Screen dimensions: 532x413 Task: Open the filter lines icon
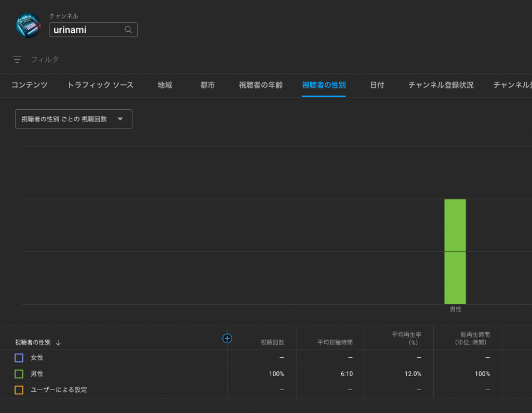(17, 60)
